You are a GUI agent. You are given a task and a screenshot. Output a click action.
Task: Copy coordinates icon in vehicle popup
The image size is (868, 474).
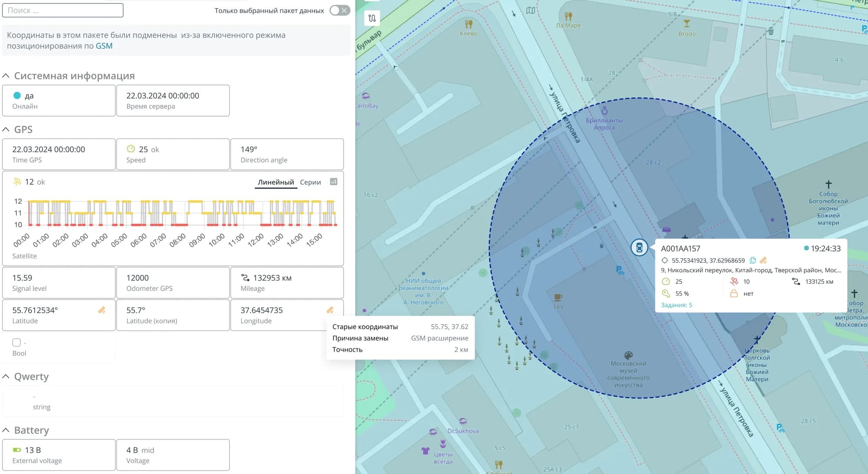753,260
